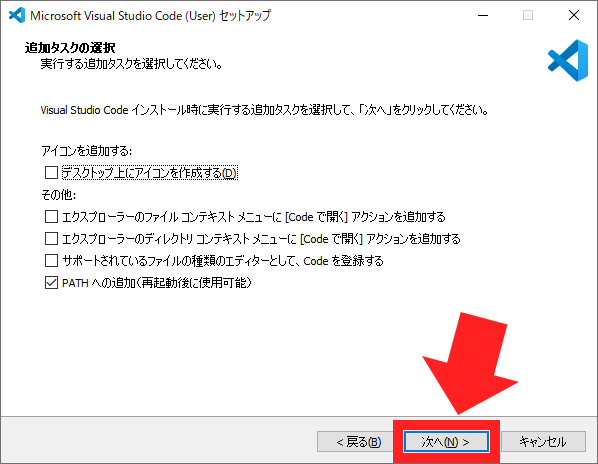
Task: Click the 追加タスクの選択 heading
Action: pos(70,48)
